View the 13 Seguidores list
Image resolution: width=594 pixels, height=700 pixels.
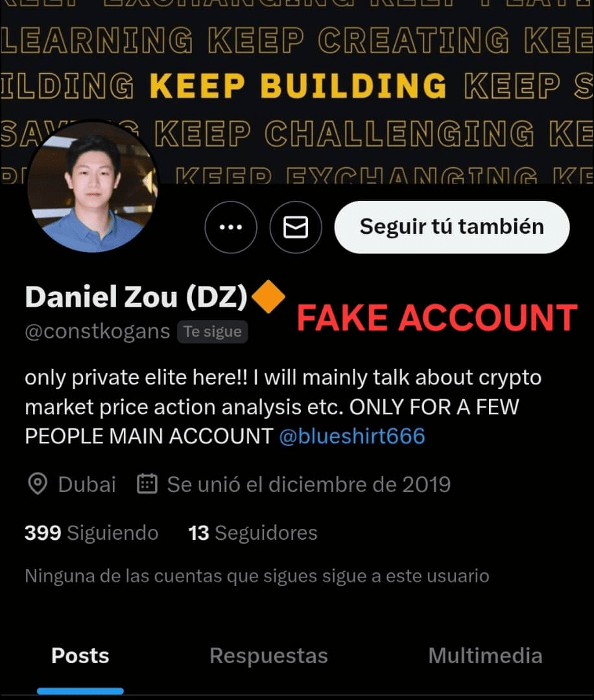253,533
